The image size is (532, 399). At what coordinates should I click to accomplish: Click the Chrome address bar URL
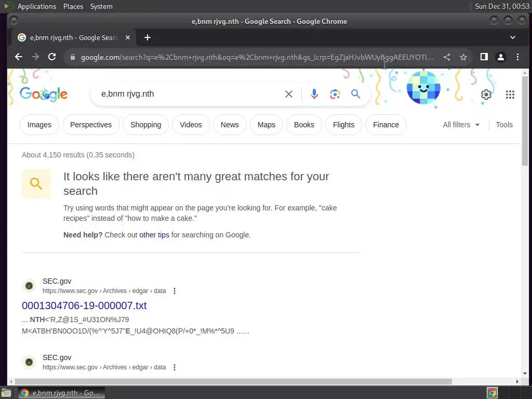[x=257, y=57]
